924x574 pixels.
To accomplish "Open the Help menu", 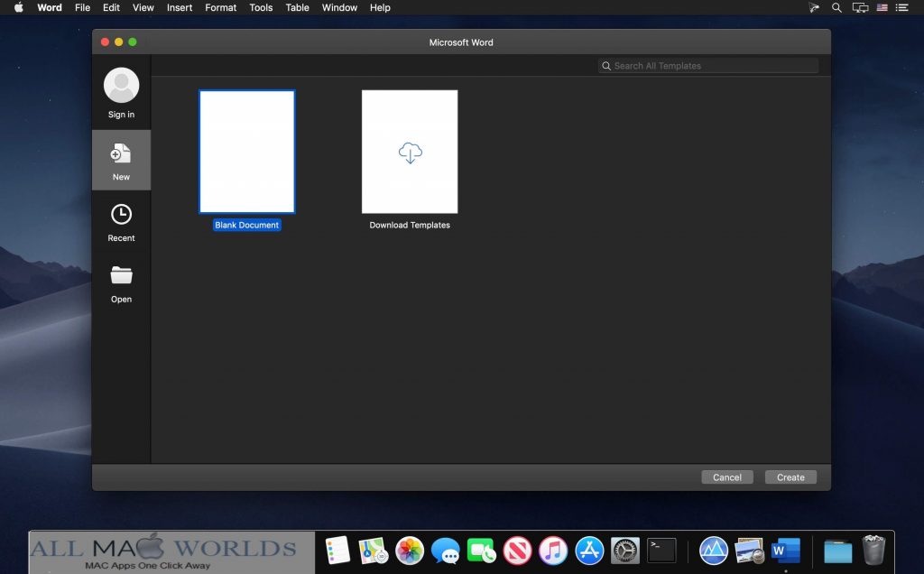I will point(380,7).
